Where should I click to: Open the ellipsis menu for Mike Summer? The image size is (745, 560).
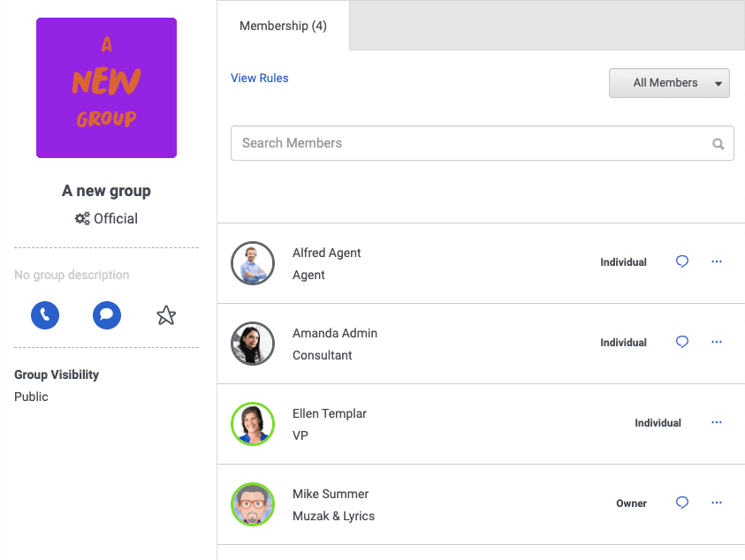click(x=716, y=502)
